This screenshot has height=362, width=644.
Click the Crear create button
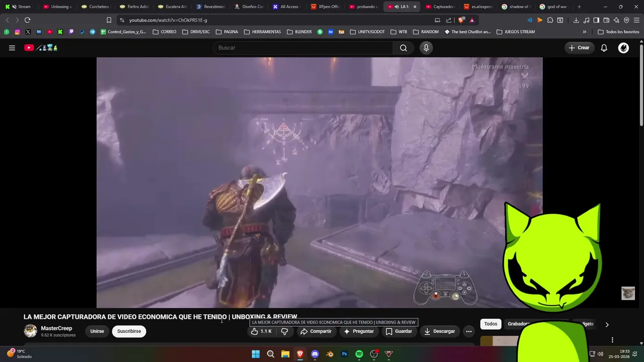[579, 48]
